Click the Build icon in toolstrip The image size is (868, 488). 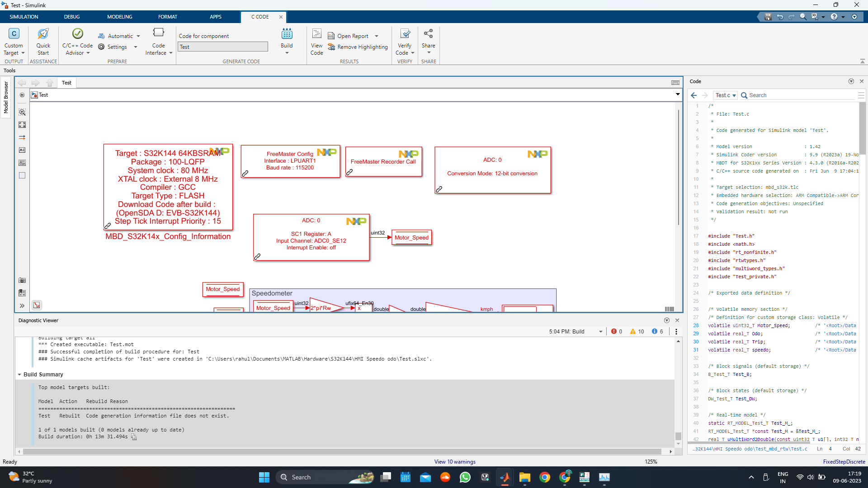pos(287,34)
